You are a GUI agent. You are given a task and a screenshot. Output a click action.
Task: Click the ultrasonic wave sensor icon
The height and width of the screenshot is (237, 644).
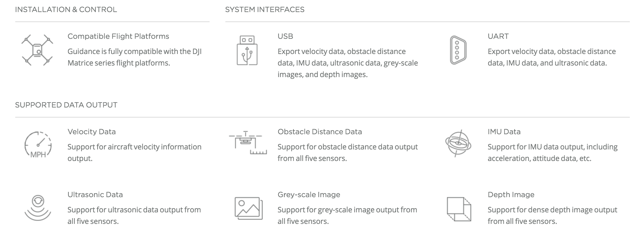point(38,208)
